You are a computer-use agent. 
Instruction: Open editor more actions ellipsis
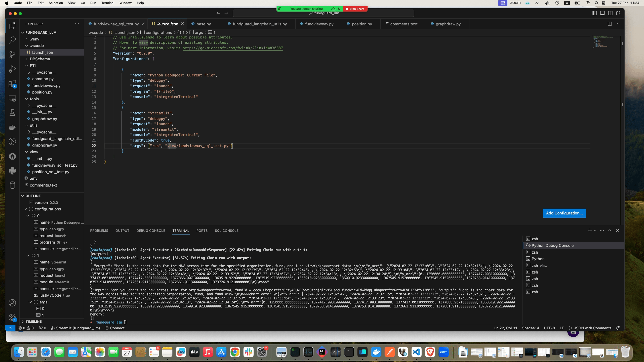618,24
